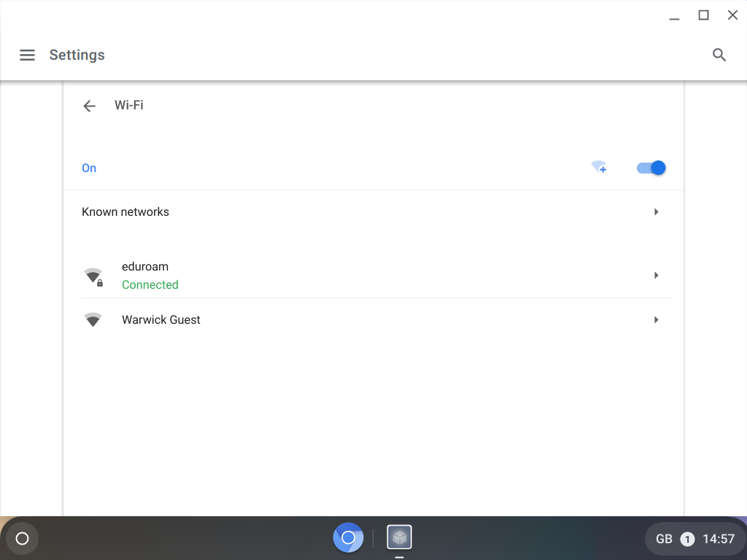This screenshot has width=747, height=560.
Task: Open the Chromium browser from the shelf
Action: (x=348, y=538)
